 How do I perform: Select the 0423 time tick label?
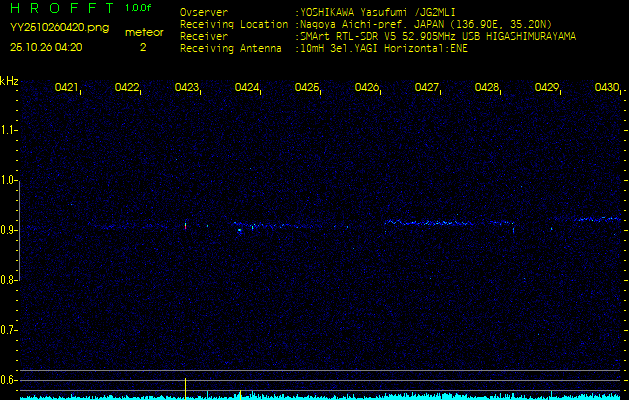[x=187, y=88]
